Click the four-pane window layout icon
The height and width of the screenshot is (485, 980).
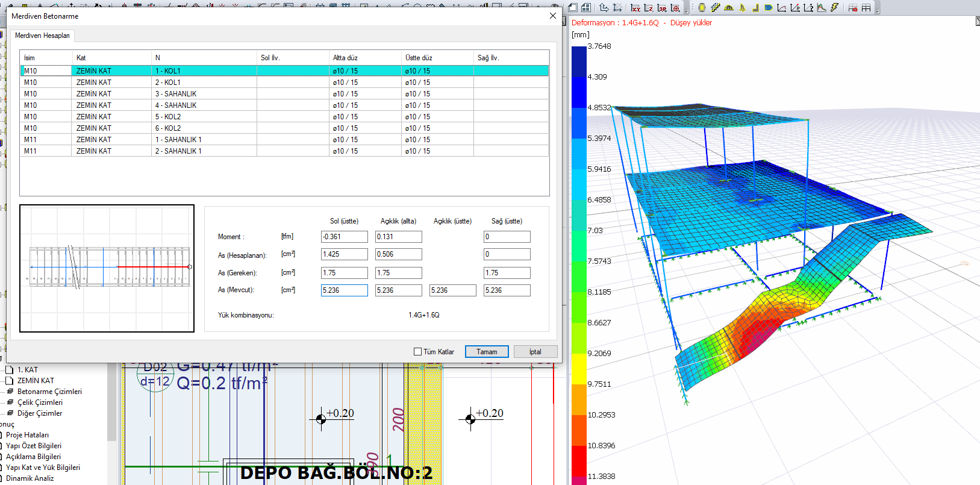[586, 8]
